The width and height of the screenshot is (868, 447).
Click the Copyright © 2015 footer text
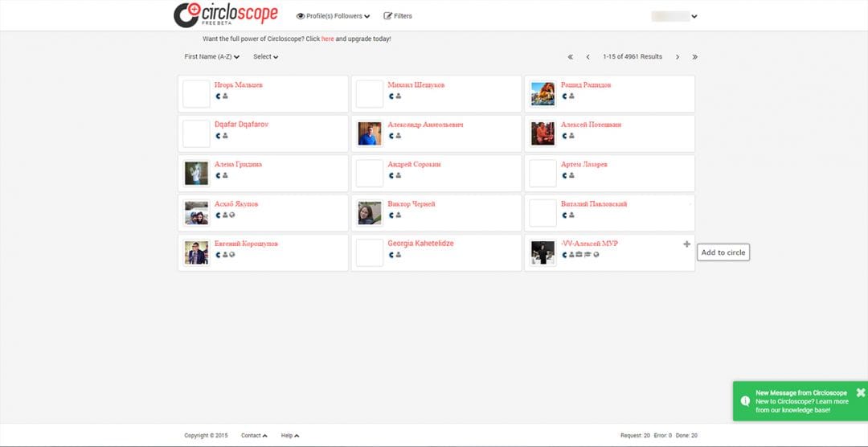(206, 436)
